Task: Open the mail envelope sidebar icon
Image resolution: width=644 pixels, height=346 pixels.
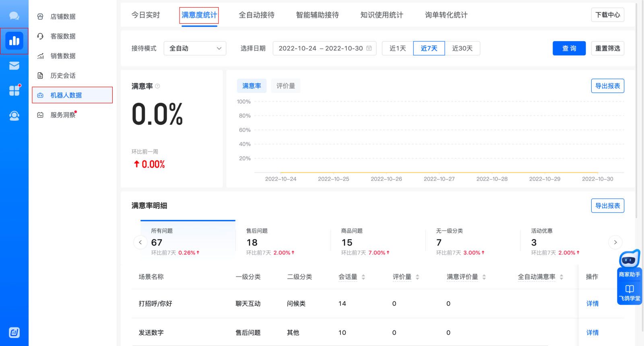Action: [14, 66]
